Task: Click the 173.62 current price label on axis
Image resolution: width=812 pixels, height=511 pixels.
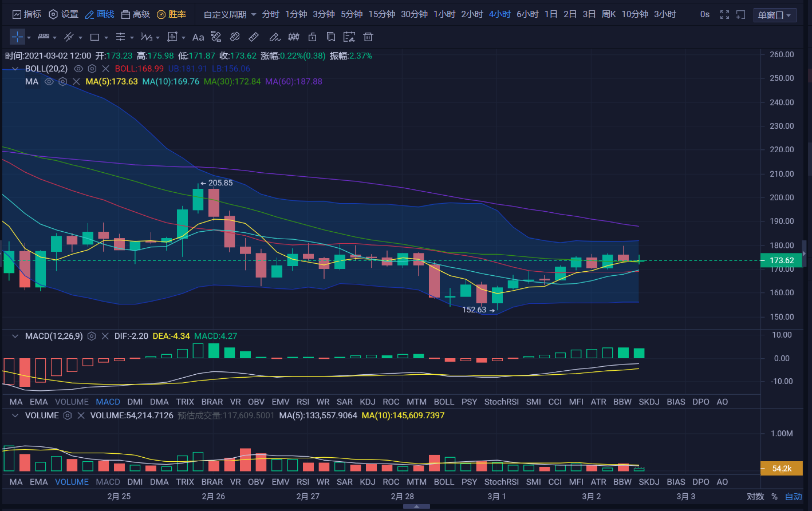Action: 781,260
